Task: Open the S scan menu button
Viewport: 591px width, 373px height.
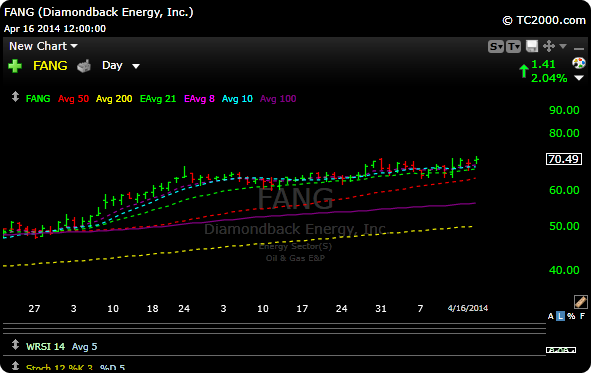Action: click(496, 46)
